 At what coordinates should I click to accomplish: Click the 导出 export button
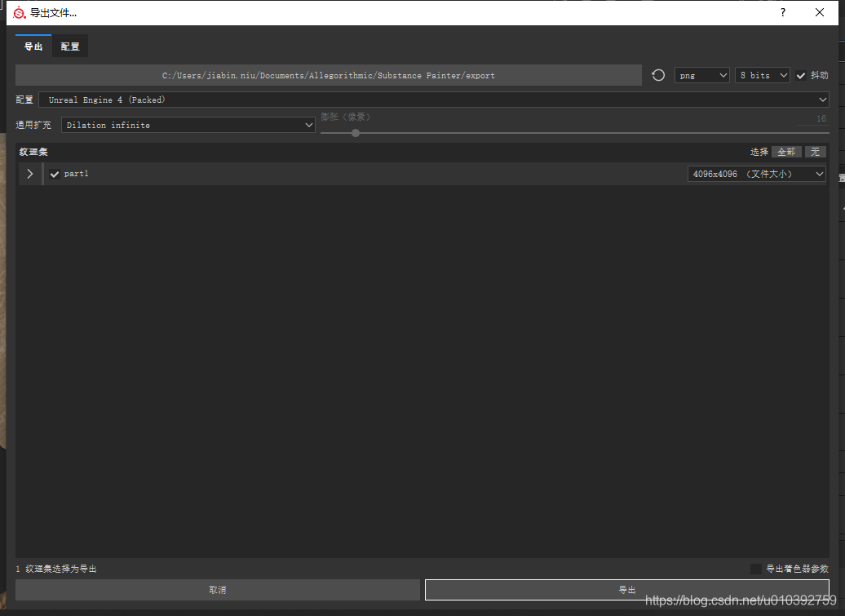[x=626, y=590]
